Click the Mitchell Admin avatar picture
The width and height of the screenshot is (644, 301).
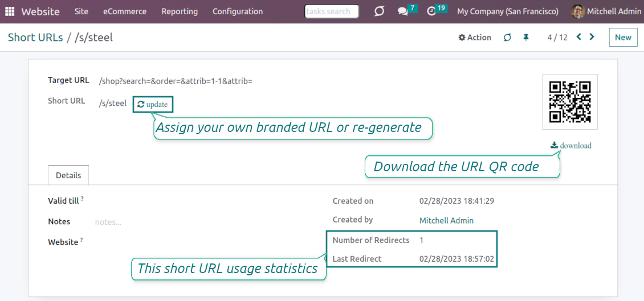point(578,11)
